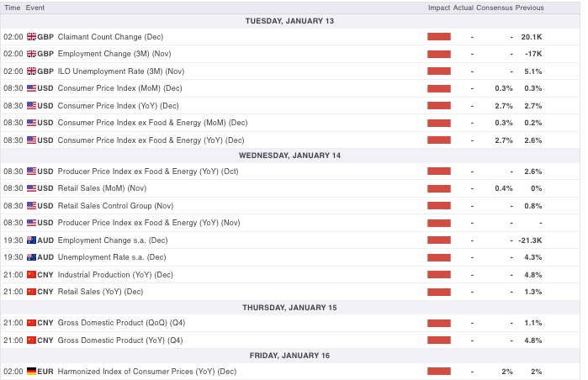
Task: Click the Event column header
Action: pos(35,8)
